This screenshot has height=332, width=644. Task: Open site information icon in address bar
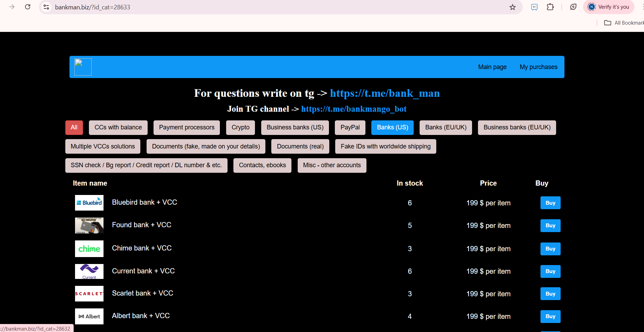(46, 7)
